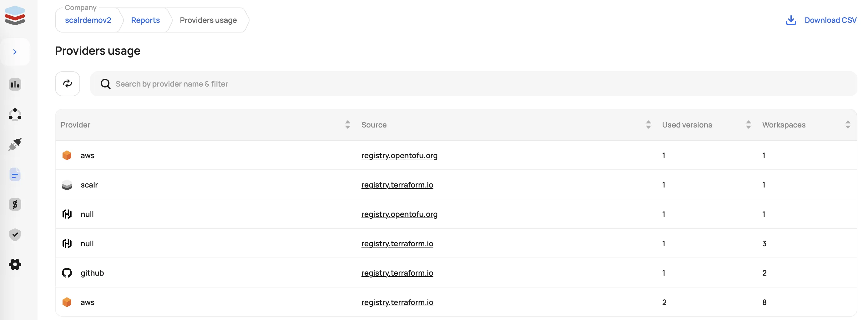Select null name in terraform.io row
This screenshot has width=868, height=320.
pyautogui.click(x=87, y=243)
